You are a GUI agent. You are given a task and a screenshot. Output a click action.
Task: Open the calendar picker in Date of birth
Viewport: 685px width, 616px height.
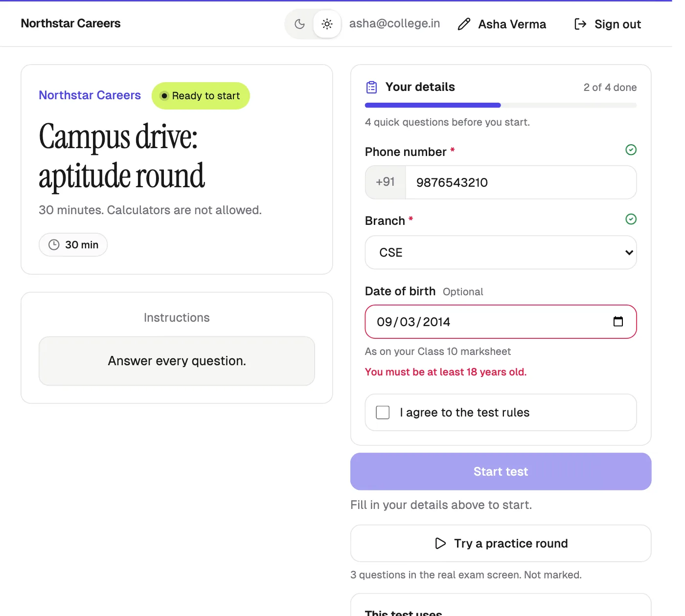pos(618,321)
